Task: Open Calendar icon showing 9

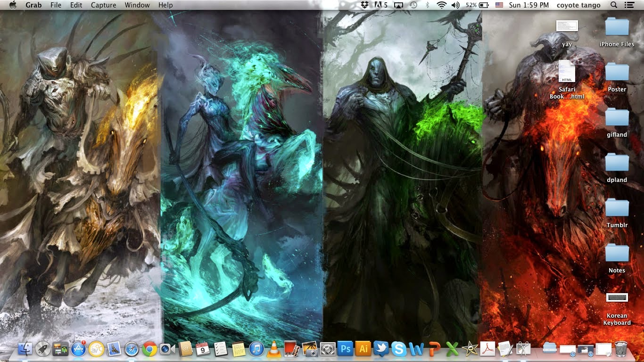Action: [203, 349]
